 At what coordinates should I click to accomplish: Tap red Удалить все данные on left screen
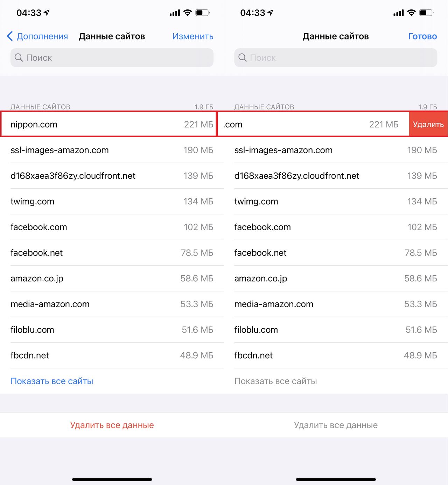click(112, 425)
